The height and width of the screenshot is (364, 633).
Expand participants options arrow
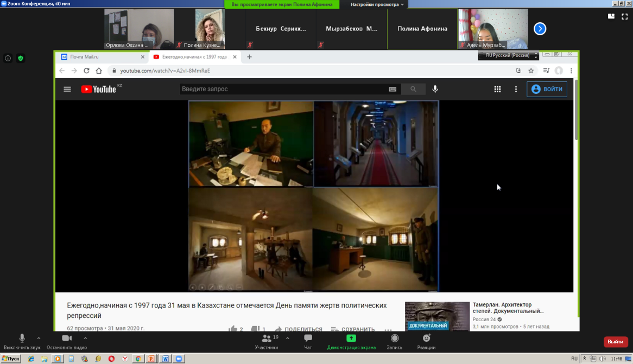[x=287, y=338]
